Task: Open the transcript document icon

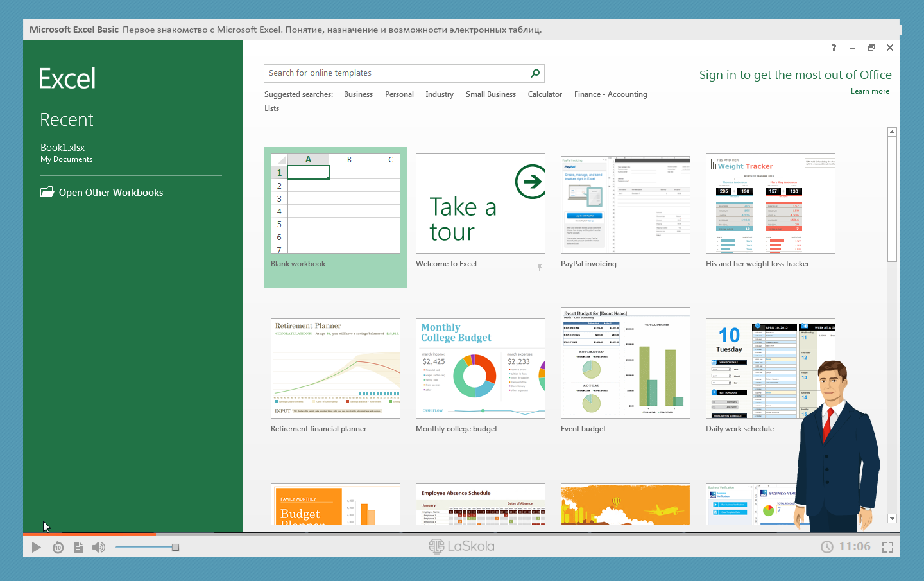Action: [78, 547]
